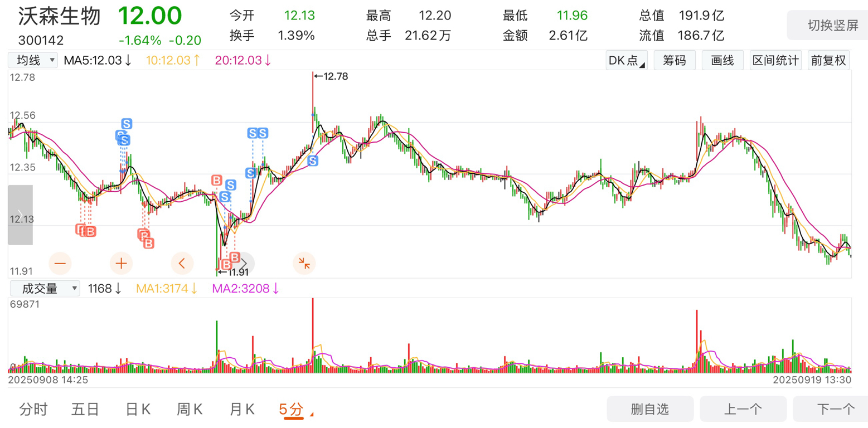Go to previous stock with 上一个
The image size is (868, 428).
(x=743, y=410)
